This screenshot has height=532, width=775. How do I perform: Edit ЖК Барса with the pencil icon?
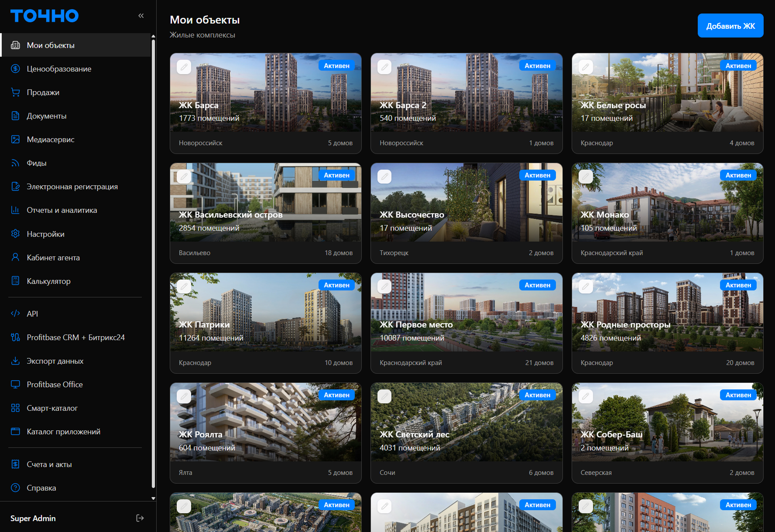[184, 67]
